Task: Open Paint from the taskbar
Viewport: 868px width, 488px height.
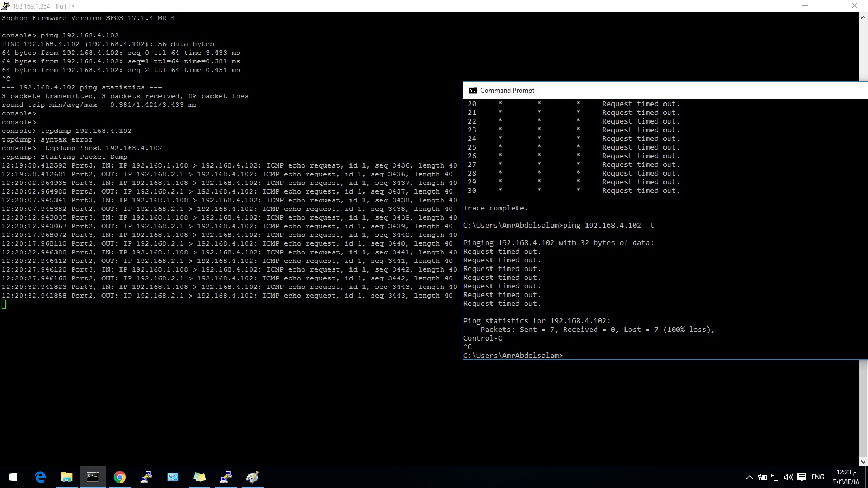Action: coord(253,477)
